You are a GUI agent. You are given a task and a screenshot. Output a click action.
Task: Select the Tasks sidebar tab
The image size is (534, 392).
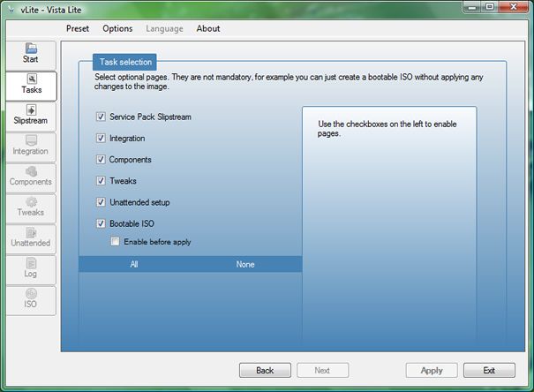click(x=31, y=86)
